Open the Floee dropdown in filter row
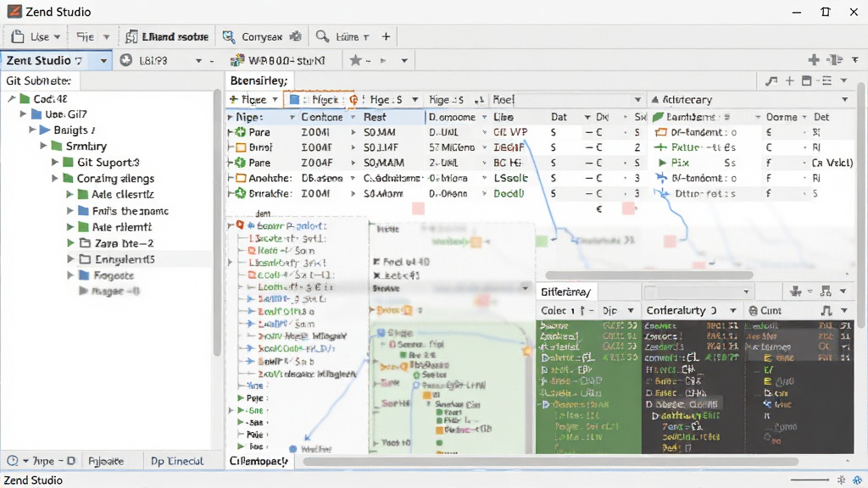The image size is (868, 488). 275,100
